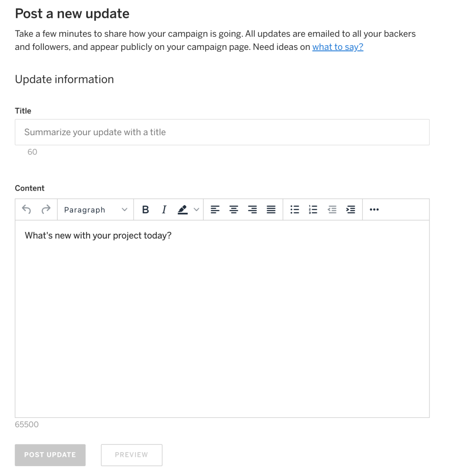Toggle italic text formatting
461x476 pixels.
(164, 209)
